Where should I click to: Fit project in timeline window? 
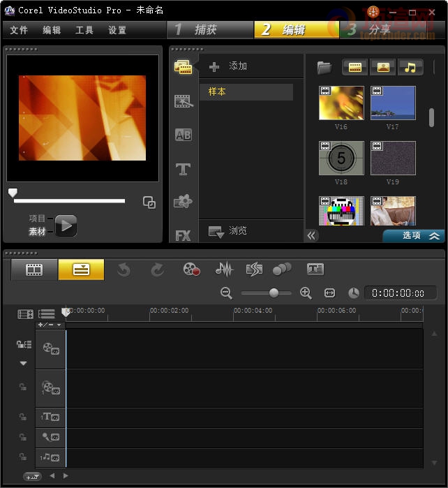(329, 293)
